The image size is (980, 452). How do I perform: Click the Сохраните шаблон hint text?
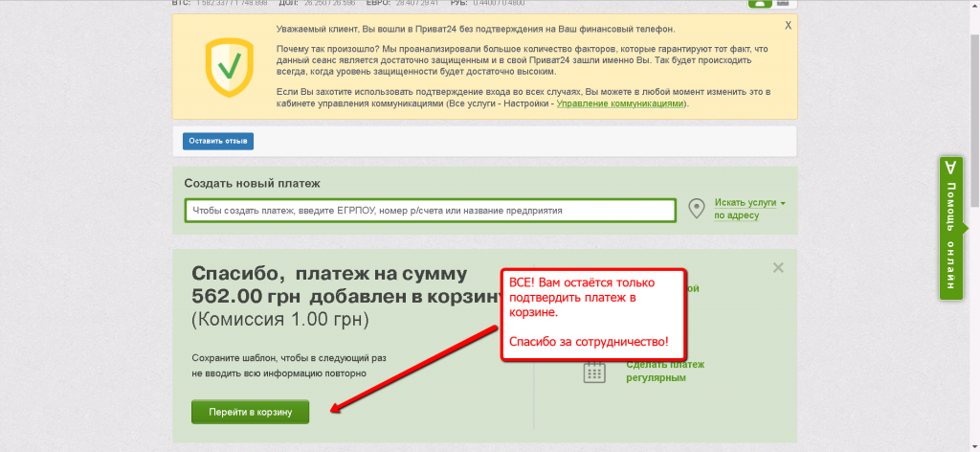(x=289, y=366)
